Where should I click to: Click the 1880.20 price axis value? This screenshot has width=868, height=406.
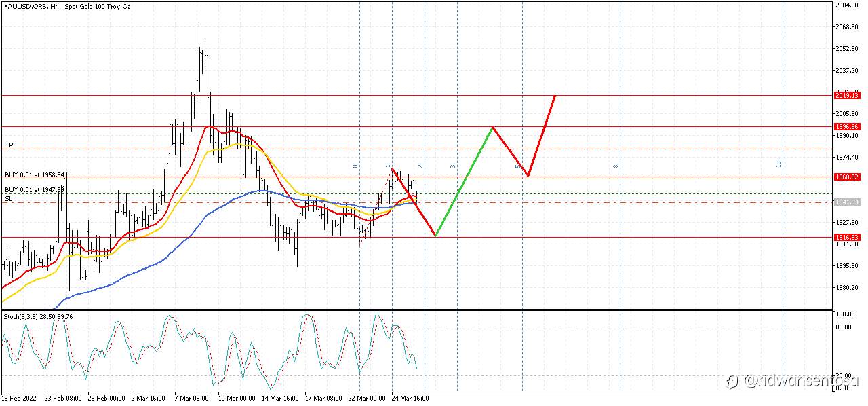[847, 287]
